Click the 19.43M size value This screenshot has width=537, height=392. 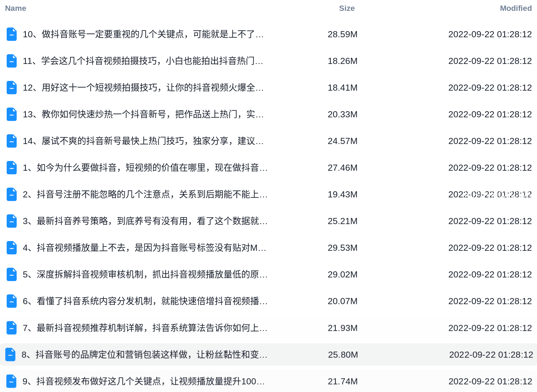pos(342,194)
